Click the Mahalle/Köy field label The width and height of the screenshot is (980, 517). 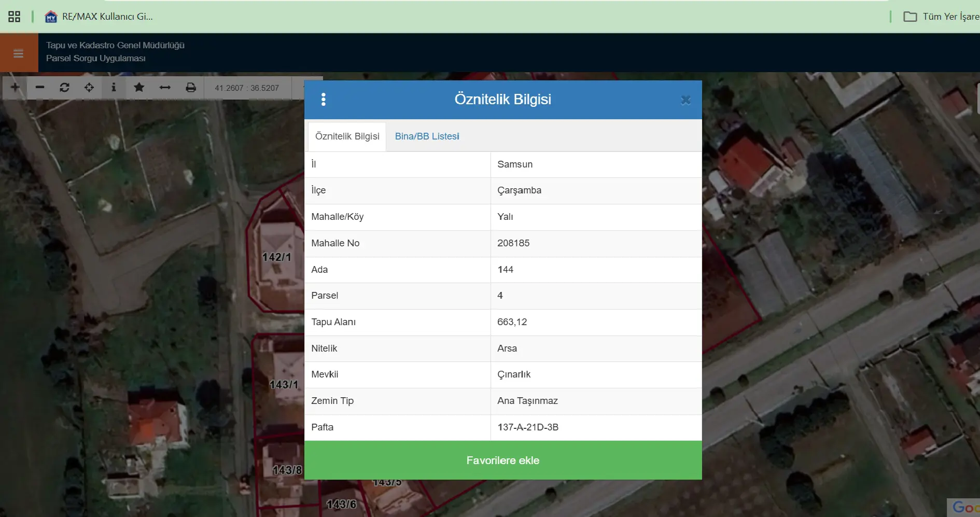338,217
